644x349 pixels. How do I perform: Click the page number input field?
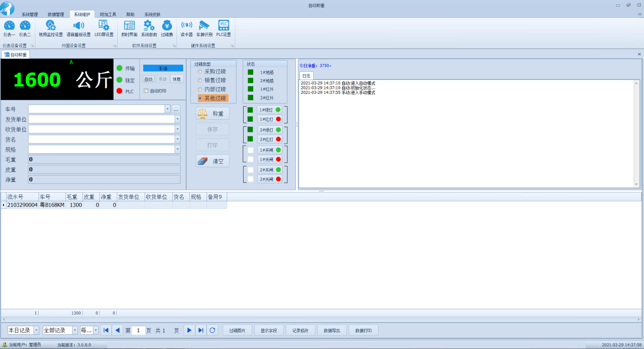click(x=138, y=330)
